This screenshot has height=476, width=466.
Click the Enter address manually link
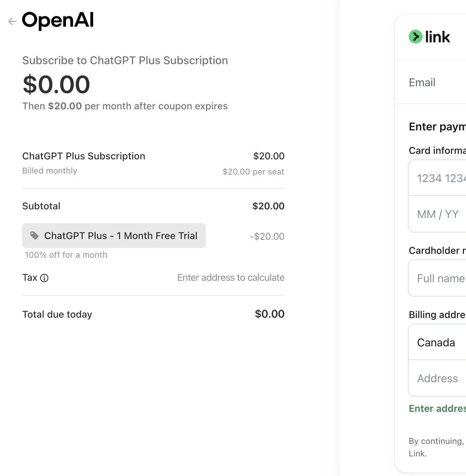(437, 408)
